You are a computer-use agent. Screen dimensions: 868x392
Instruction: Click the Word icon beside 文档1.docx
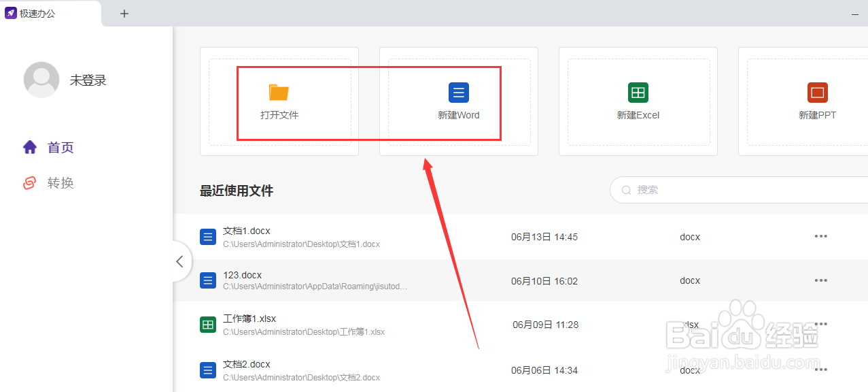207,236
